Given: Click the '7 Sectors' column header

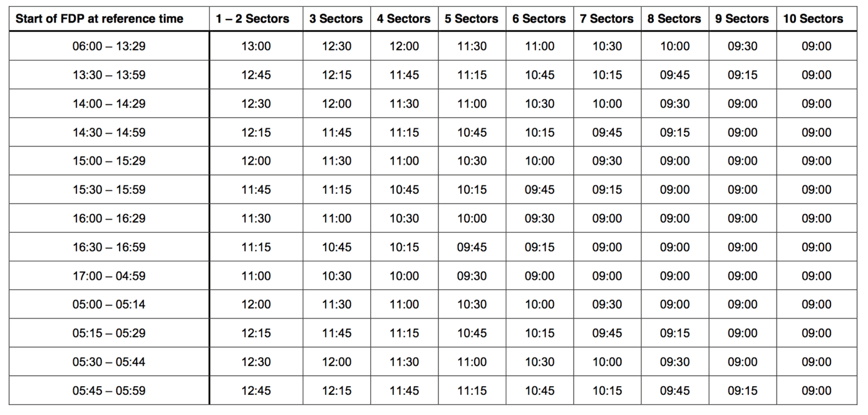Looking at the screenshot, I should click(x=607, y=18).
